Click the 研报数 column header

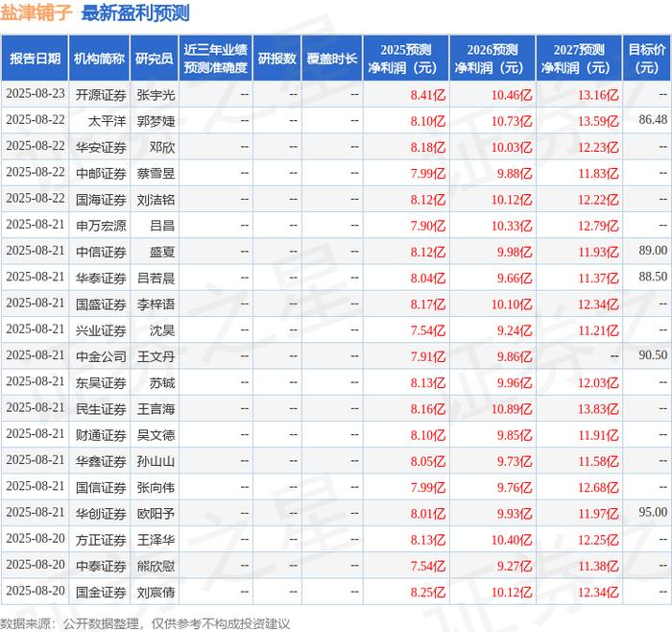pyautogui.click(x=277, y=59)
